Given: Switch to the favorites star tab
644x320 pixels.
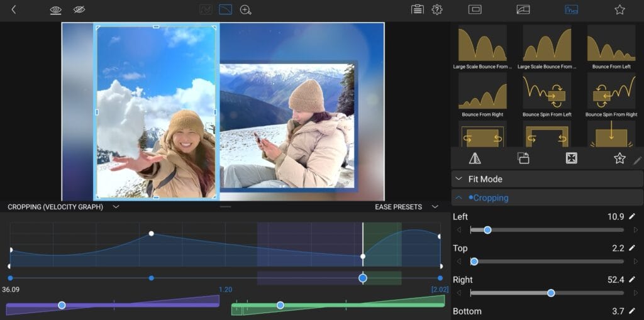Looking at the screenshot, I should [x=619, y=9].
